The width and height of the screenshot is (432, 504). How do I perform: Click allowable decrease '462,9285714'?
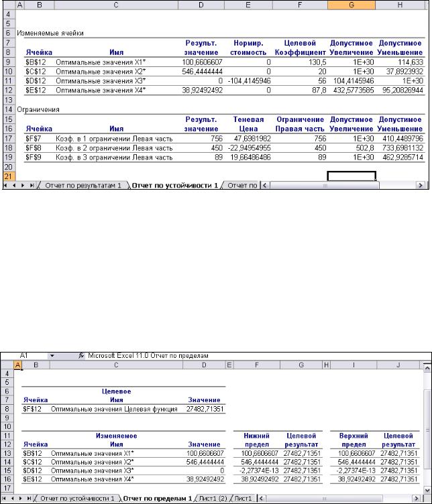tap(402, 157)
